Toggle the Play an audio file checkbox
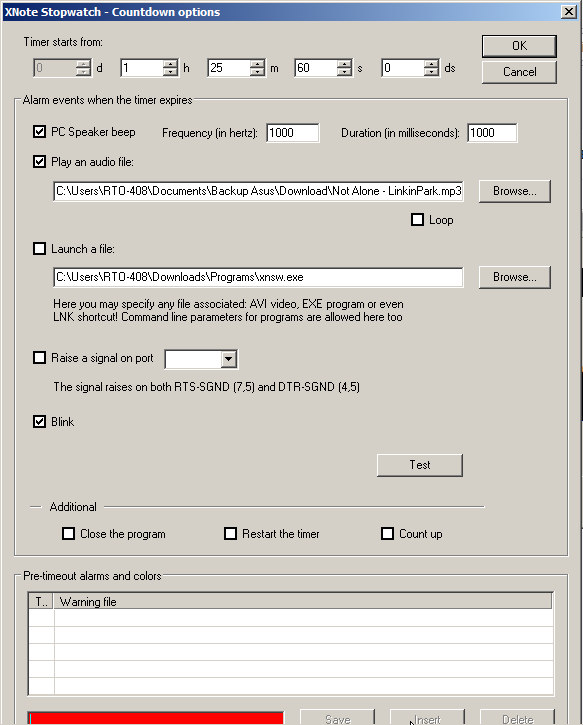The height and width of the screenshot is (725, 583). 39,162
